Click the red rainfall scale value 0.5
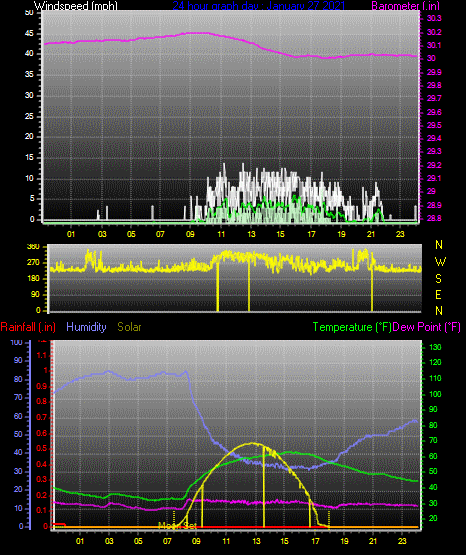The height and width of the screenshot is (555, 466). point(42,448)
